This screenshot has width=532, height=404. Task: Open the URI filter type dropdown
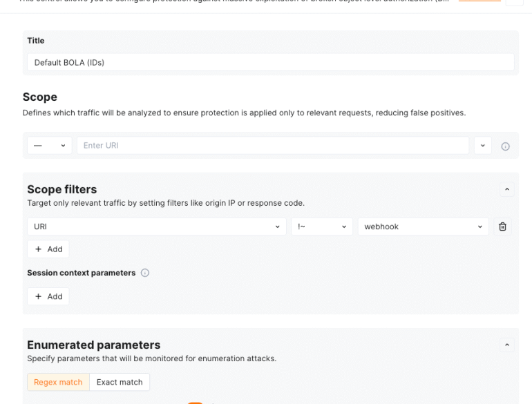(156, 227)
